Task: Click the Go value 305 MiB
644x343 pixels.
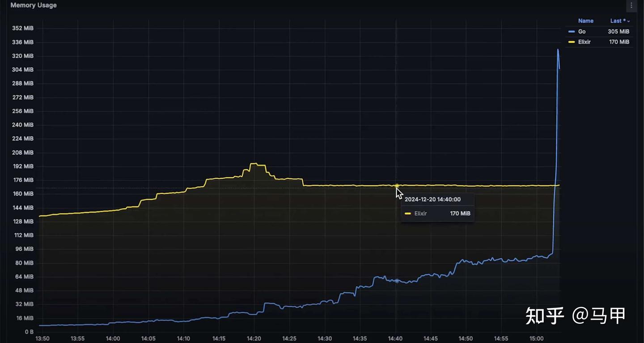Action: pyautogui.click(x=619, y=31)
